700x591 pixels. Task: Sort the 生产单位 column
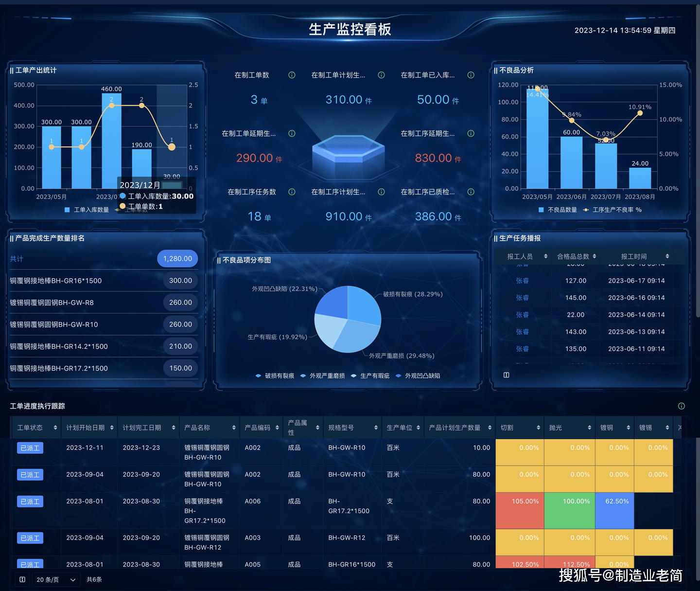pyautogui.click(x=419, y=428)
